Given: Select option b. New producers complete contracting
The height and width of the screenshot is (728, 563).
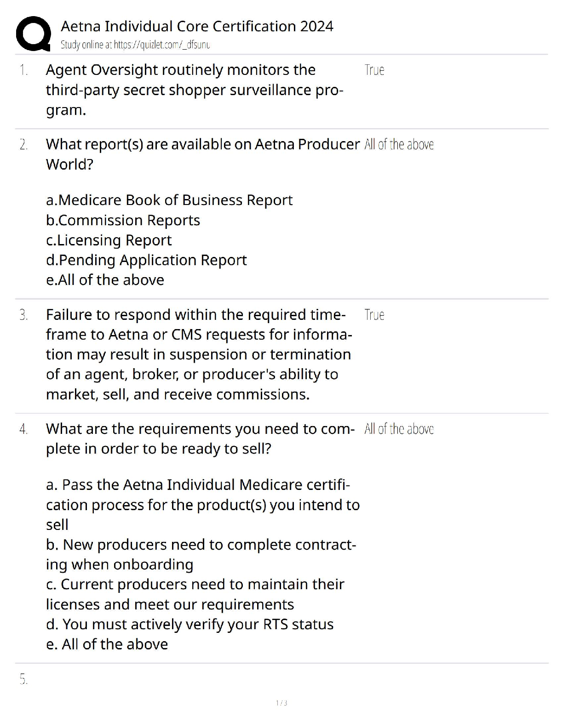Looking at the screenshot, I should pyautogui.click(x=201, y=554).
